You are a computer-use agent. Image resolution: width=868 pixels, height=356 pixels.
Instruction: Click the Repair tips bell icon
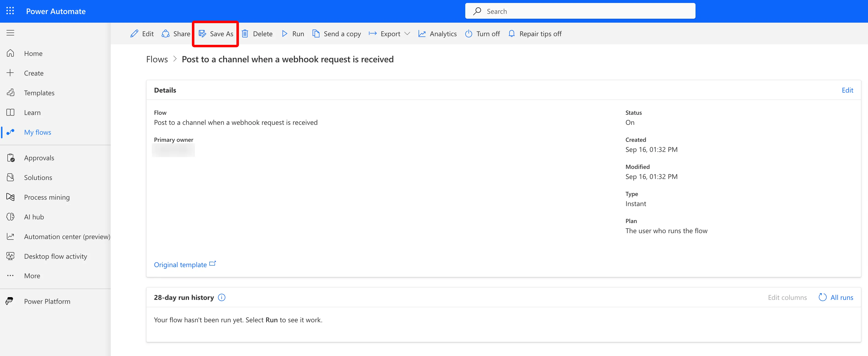(511, 34)
